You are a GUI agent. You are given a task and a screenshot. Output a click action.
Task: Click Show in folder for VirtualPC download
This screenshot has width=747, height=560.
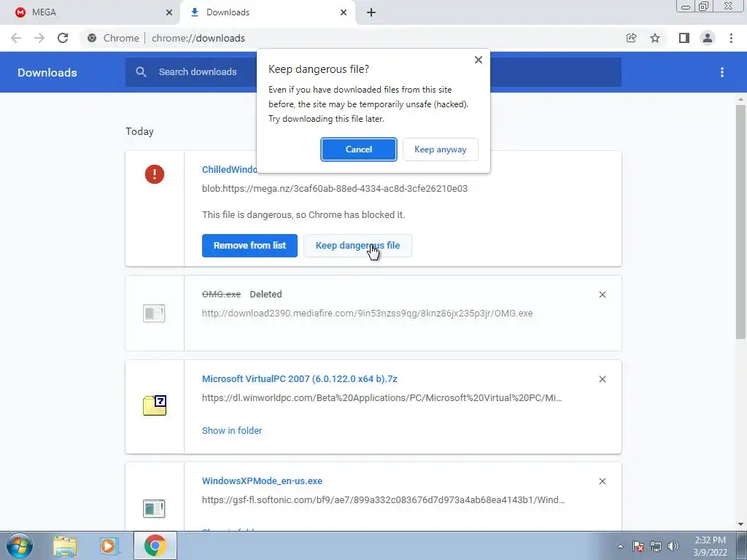click(x=232, y=430)
